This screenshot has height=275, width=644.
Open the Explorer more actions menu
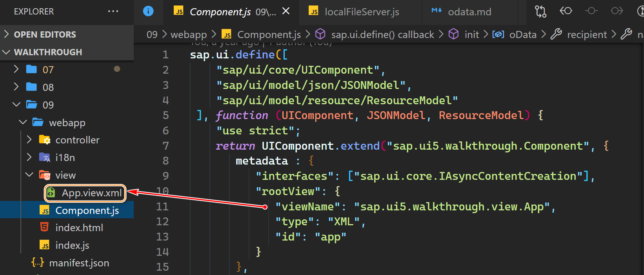(113, 11)
